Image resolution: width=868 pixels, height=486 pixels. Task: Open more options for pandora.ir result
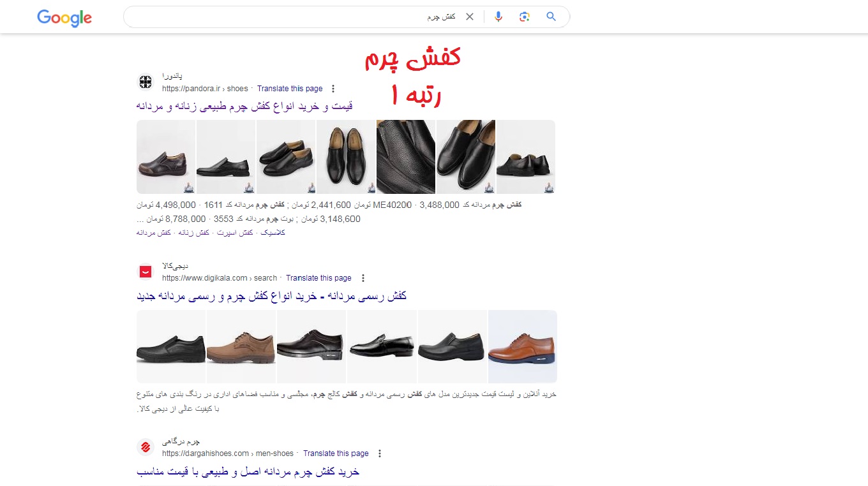333,89
